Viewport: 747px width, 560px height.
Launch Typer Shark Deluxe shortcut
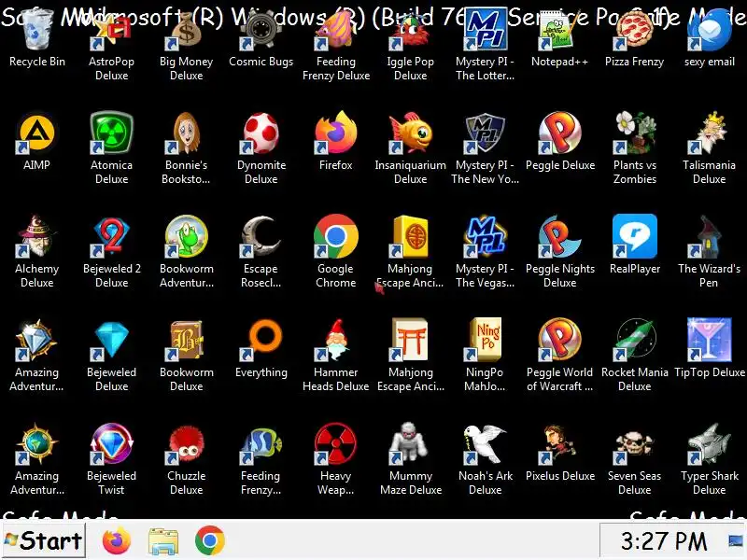coord(710,444)
